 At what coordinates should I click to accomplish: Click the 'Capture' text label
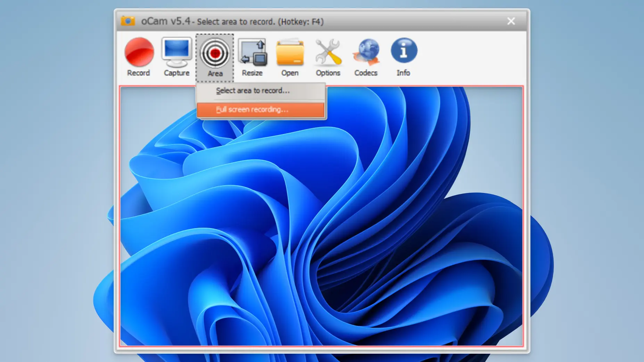(x=176, y=73)
